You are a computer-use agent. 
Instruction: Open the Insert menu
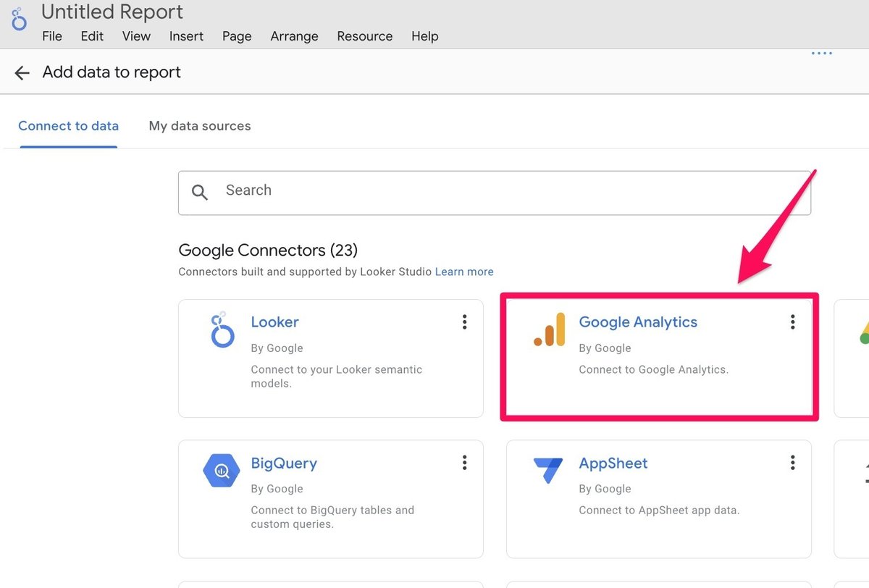click(186, 36)
